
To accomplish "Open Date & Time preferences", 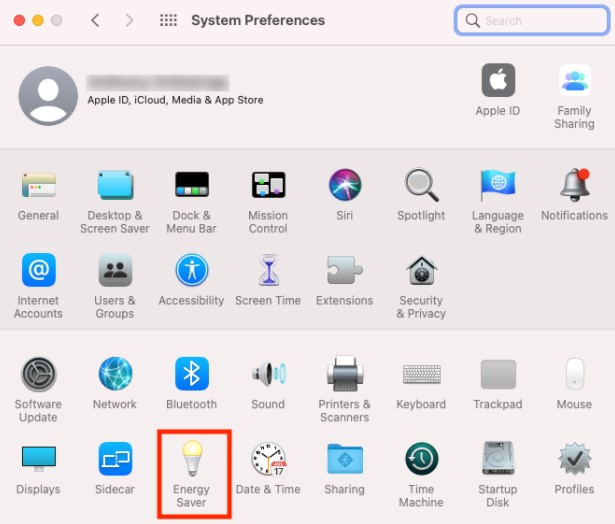I will pos(268,458).
